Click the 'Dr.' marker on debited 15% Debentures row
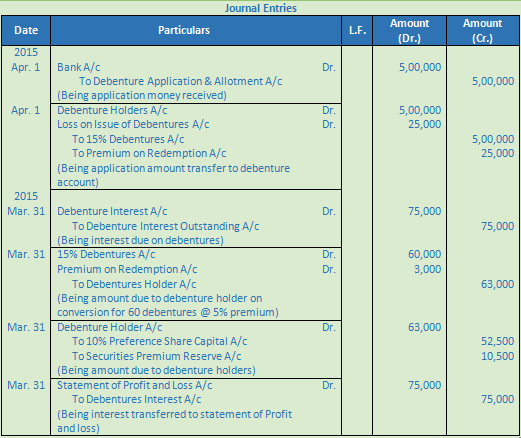 point(329,254)
